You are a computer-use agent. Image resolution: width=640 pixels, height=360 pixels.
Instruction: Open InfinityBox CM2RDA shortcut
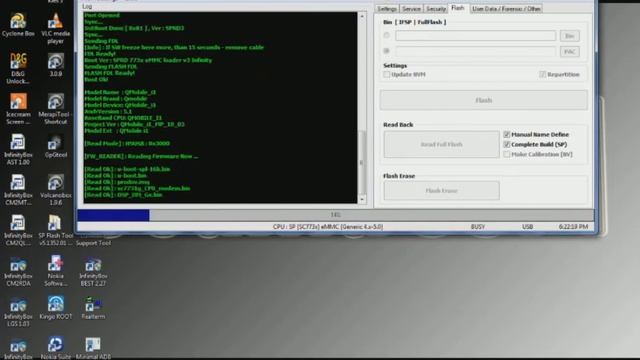[x=18, y=271]
